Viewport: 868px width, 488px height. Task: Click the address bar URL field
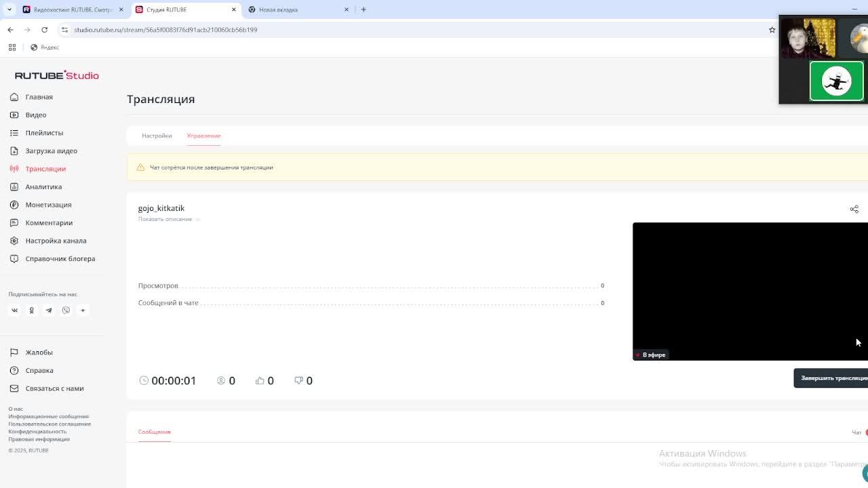(x=414, y=30)
